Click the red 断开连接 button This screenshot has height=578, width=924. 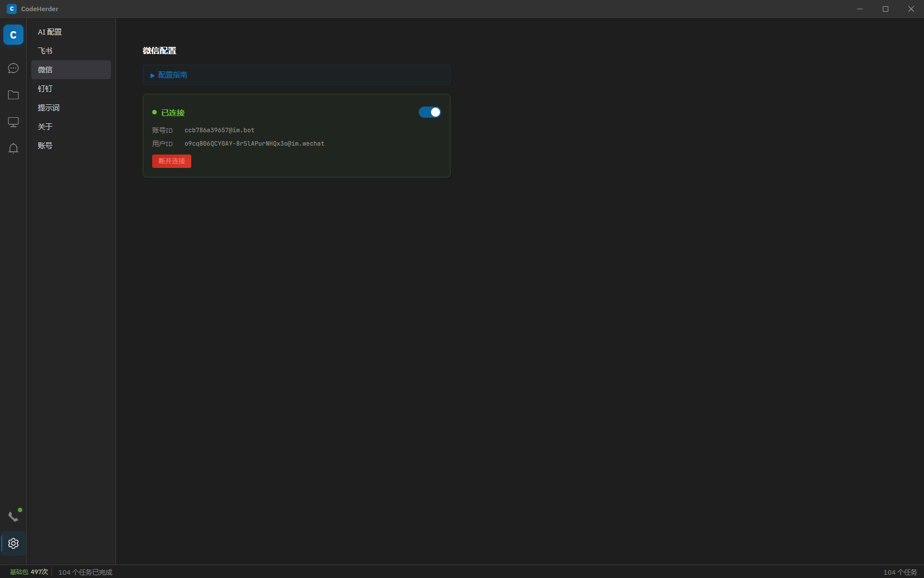click(172, 161)
